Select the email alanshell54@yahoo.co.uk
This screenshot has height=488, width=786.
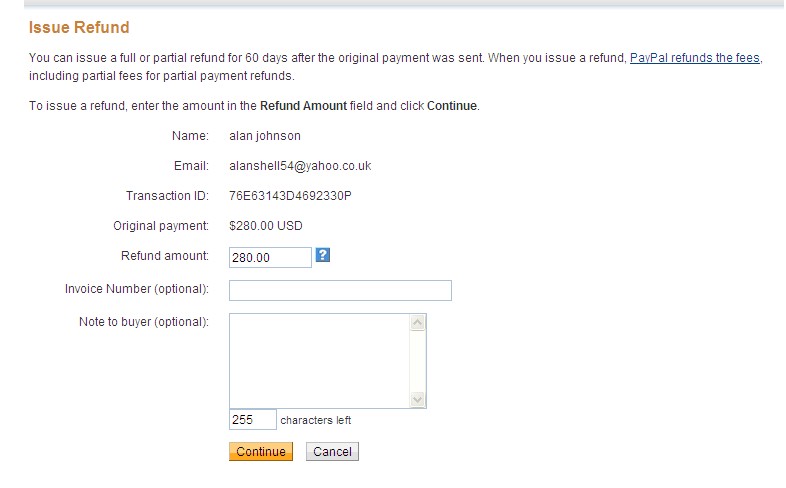[x=300, y=166]
